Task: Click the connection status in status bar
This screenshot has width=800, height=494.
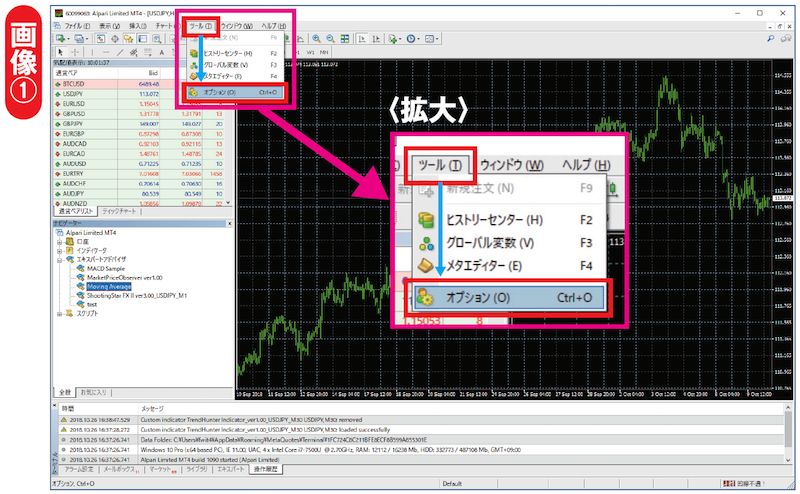Action: [745, 483]
